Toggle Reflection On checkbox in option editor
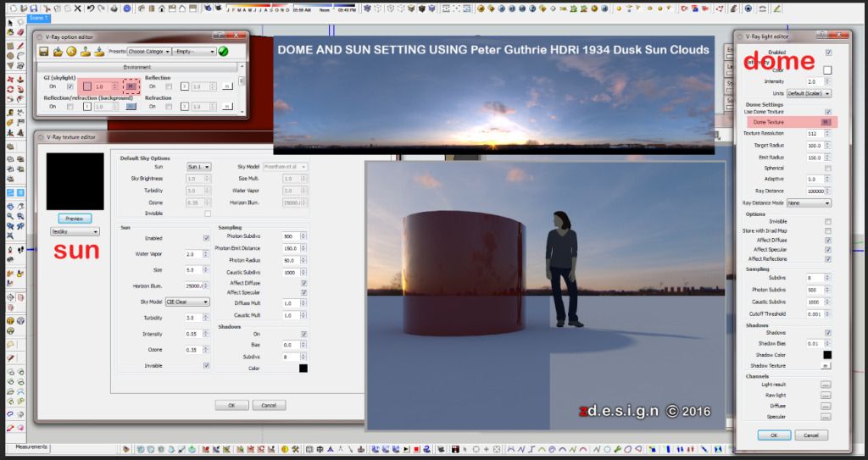868x460 pixels. click(x=169, y=86)
